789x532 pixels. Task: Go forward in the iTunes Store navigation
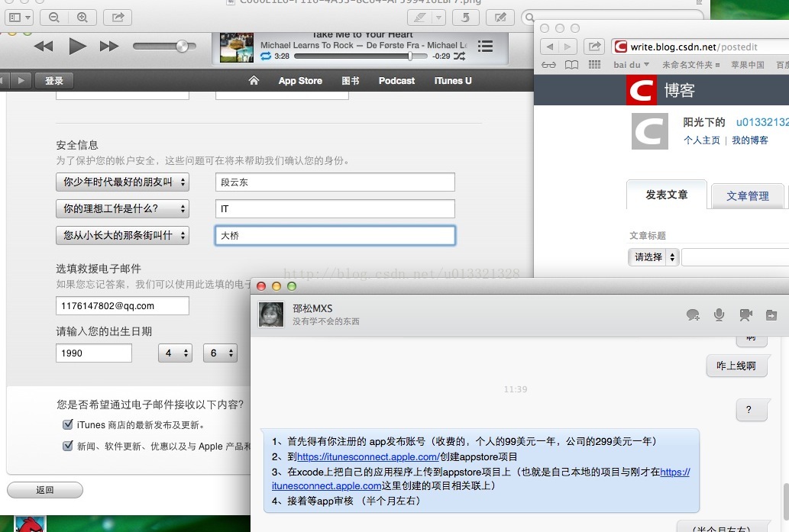[21, 80]
